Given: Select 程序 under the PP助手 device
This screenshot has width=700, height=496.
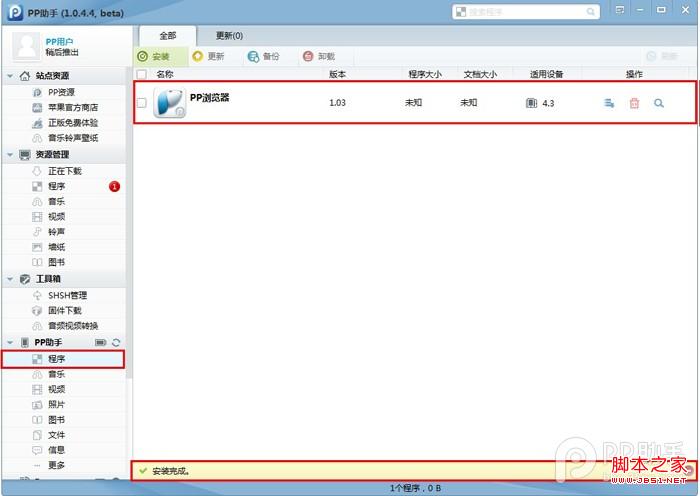Looking at the screenshot, I should click(63, 359).
